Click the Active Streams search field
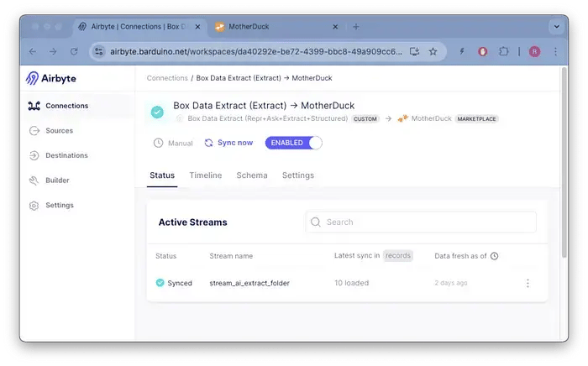 [x=421, y=222]
